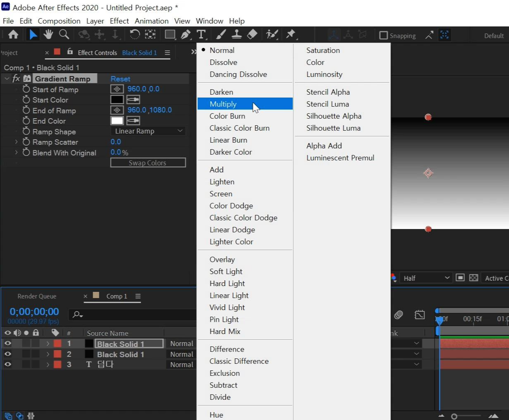This screenshot has height=420, width=509.
Task: Open graph editor icon in timeline
Action: [x=420, y=315]
